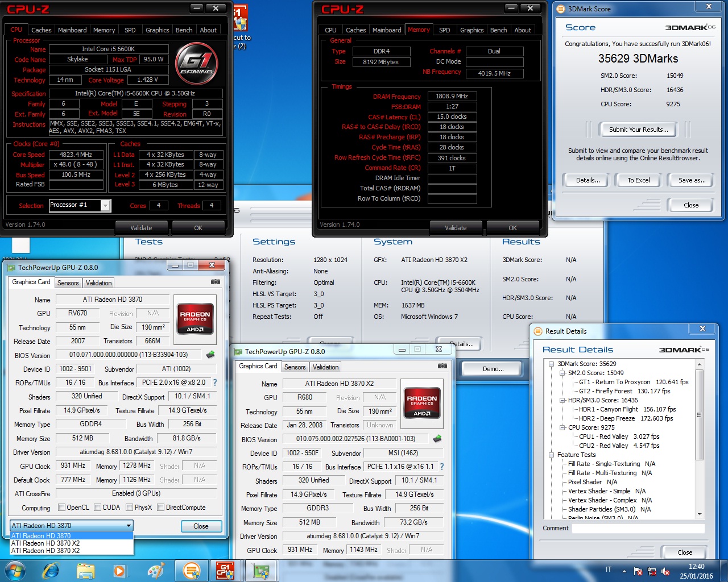Switch to Sensors tab in HD 3870 GPU-Z
This screenshot has height=582, width=728.
pyautogui.click(x=68, y=283)
